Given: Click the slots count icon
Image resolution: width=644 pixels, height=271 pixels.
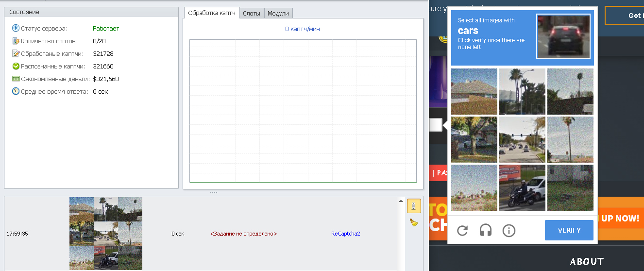Looking at the screenshot, I should (16, 41).
